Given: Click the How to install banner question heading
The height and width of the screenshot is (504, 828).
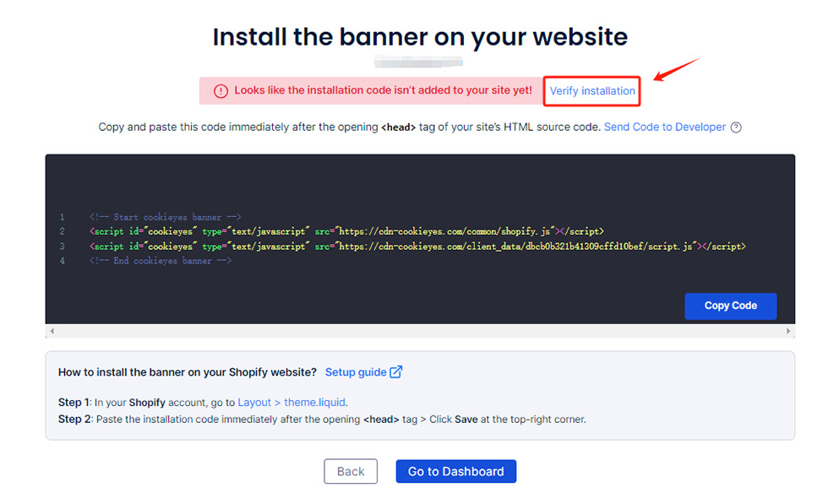Looking at the screenshot, I should click(x=188, y=372).
